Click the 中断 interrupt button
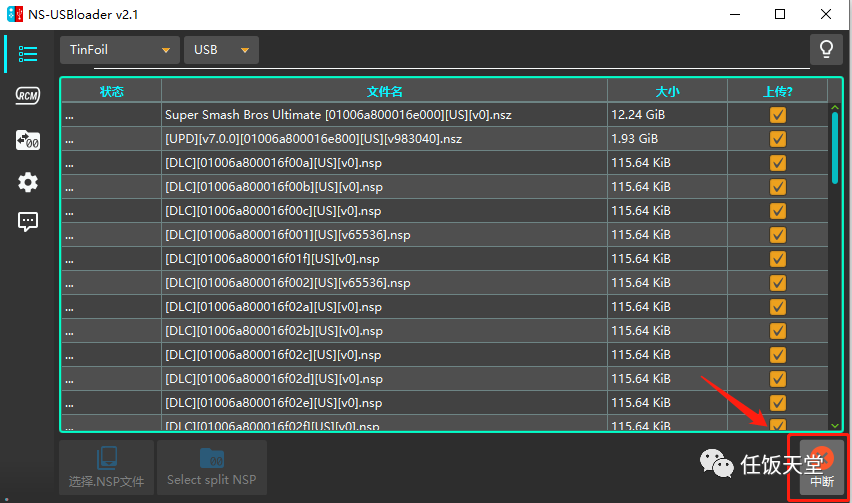The width and height of the screenshot is (852, 503). coord(822,467)
